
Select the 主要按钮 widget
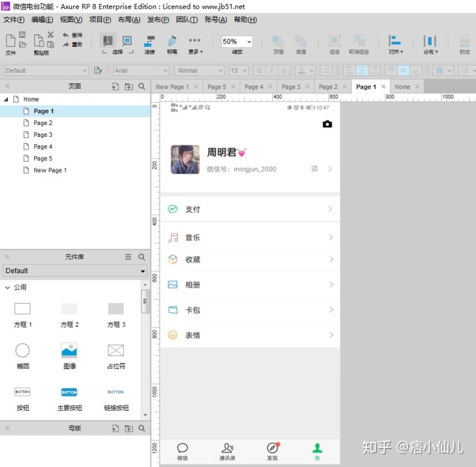69,400
